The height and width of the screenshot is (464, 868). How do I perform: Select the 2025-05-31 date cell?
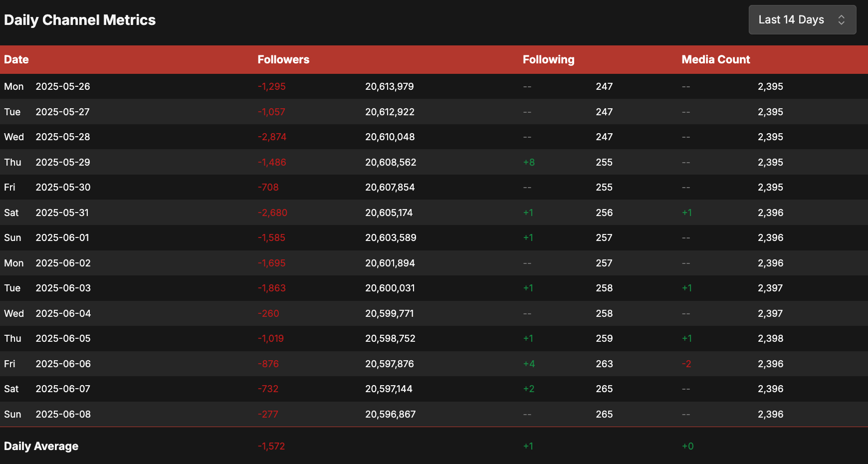(x=62, y=213)
